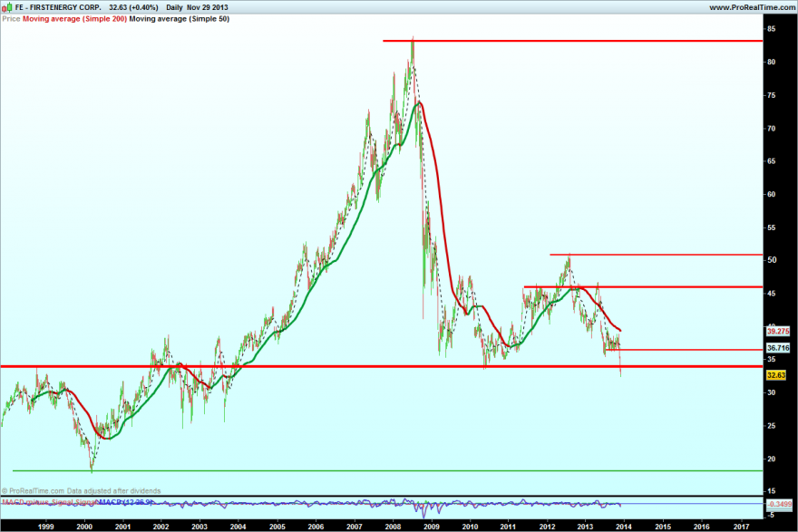
Task: Click the 2000 label on time axis
Action: pos(84,527)
